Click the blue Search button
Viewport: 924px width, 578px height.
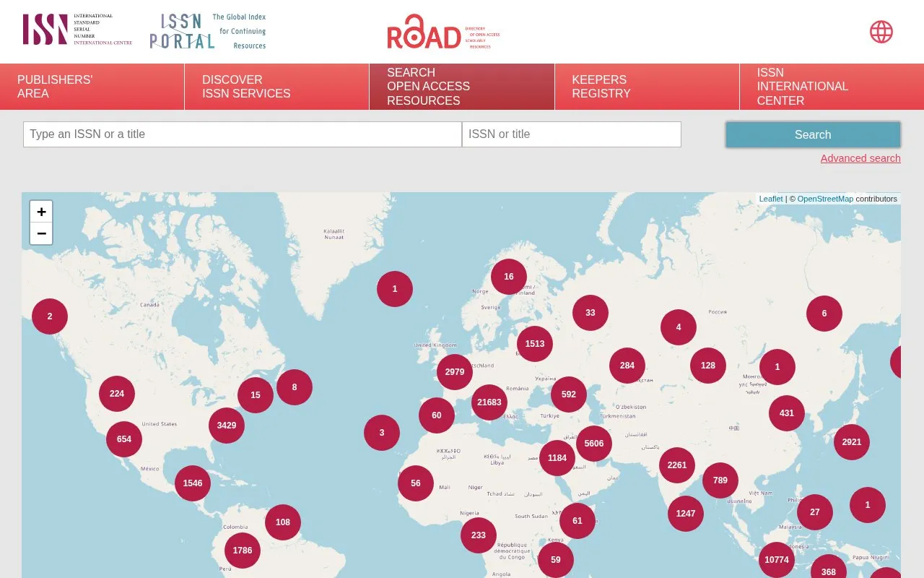[x=813, y=134]
